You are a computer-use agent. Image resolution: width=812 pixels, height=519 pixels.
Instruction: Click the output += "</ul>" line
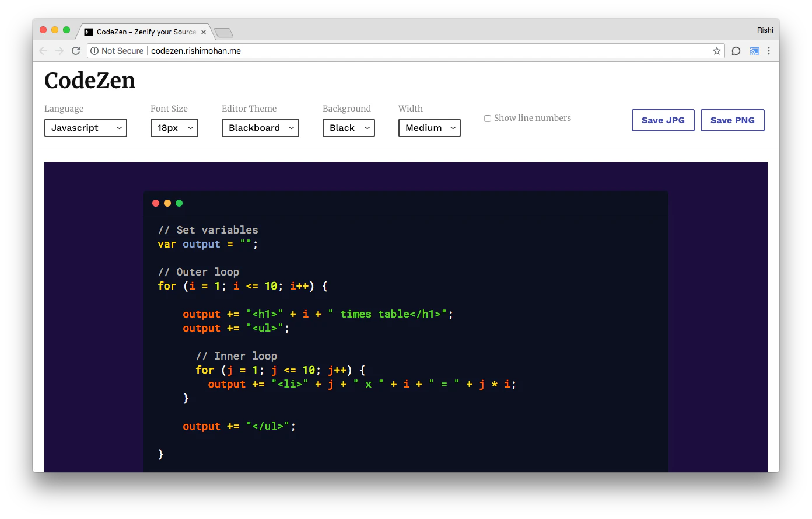pos(239,426)
